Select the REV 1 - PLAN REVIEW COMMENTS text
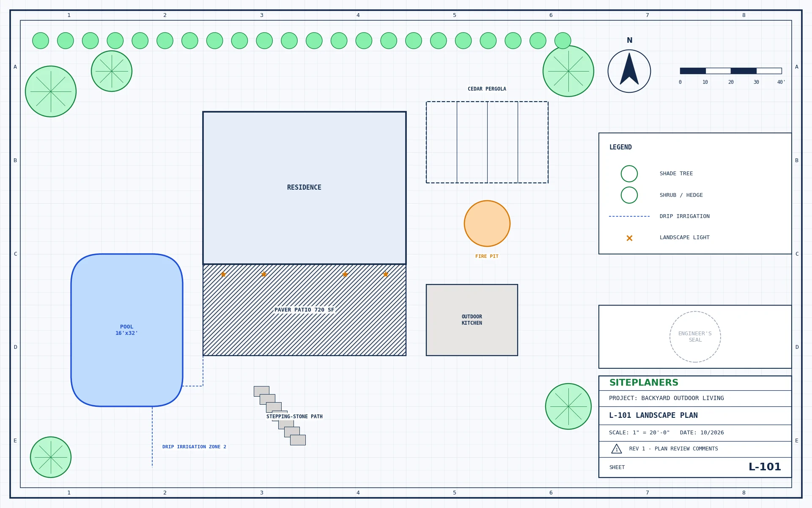Viewport: 812px width, 508px height. (673, 449)
